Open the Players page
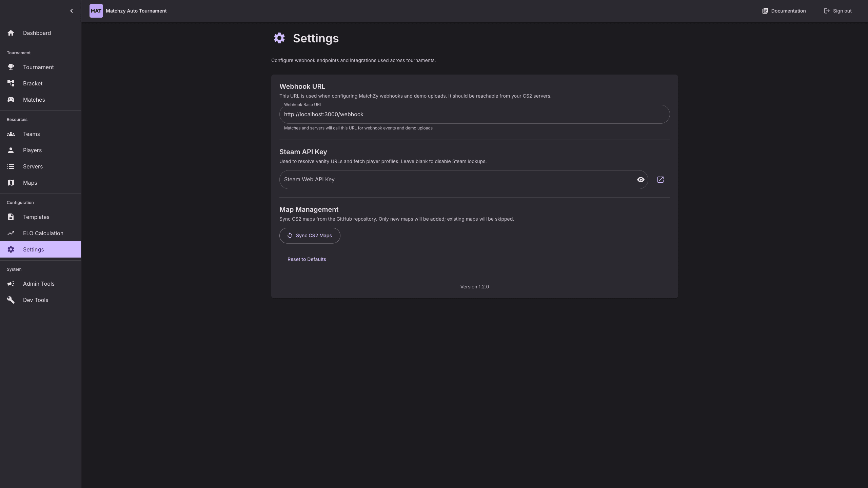 (32, 150)
